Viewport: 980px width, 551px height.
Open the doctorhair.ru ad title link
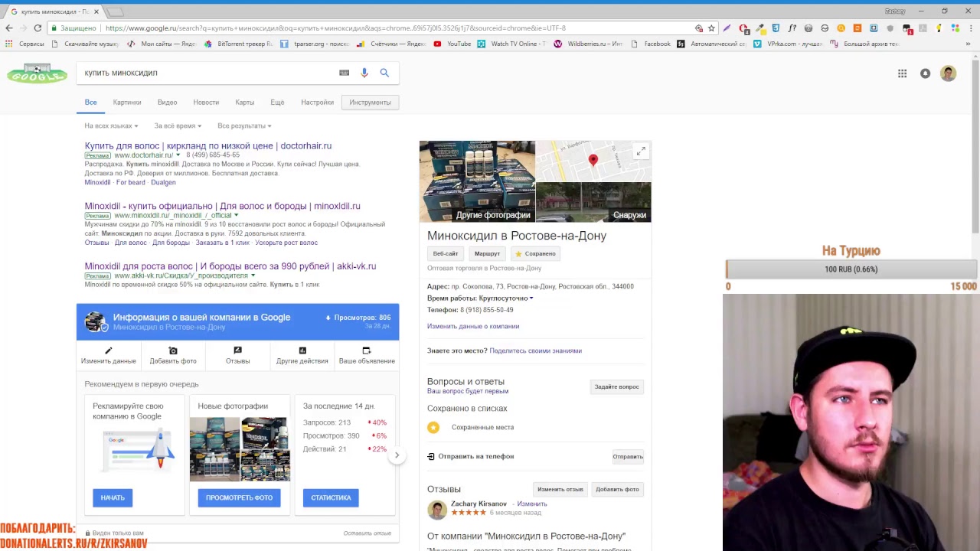pos(208,145)
